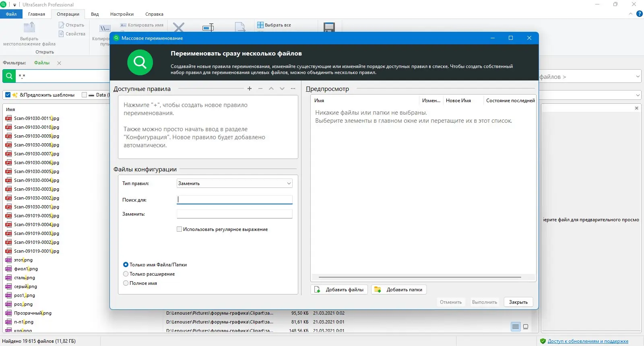Click the Добавить папки button
644x346 pixels.
pos(399,290)
